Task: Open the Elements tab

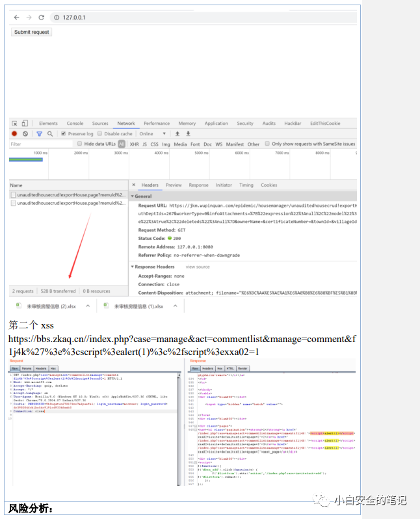Action: [x=48, y=124]
